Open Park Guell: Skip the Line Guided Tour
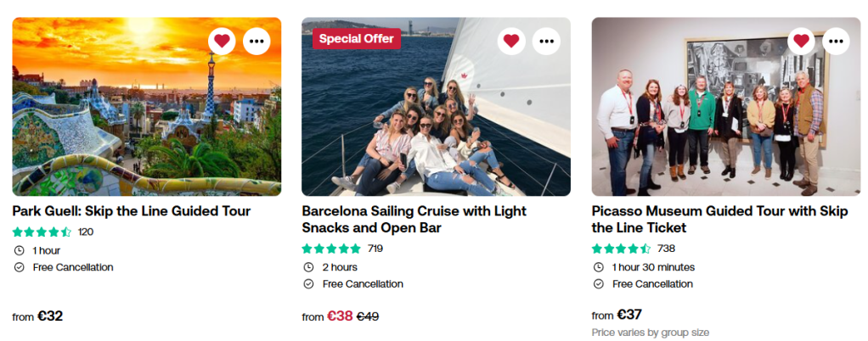868x341 pixels. (x=132, y=210)
